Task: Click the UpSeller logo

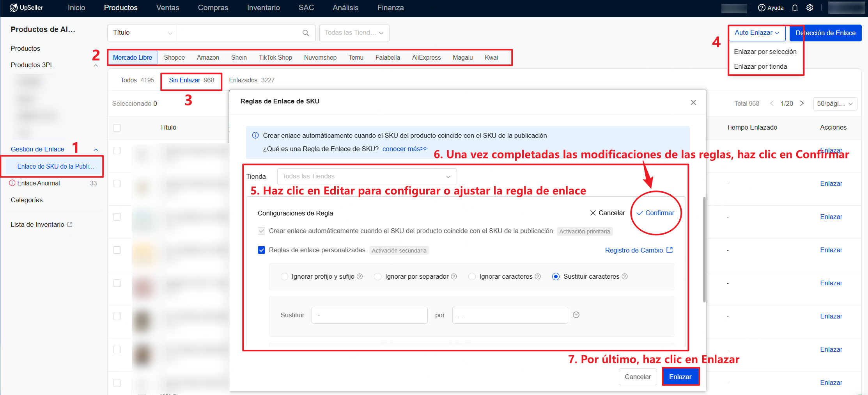Action: pos(26,8)
